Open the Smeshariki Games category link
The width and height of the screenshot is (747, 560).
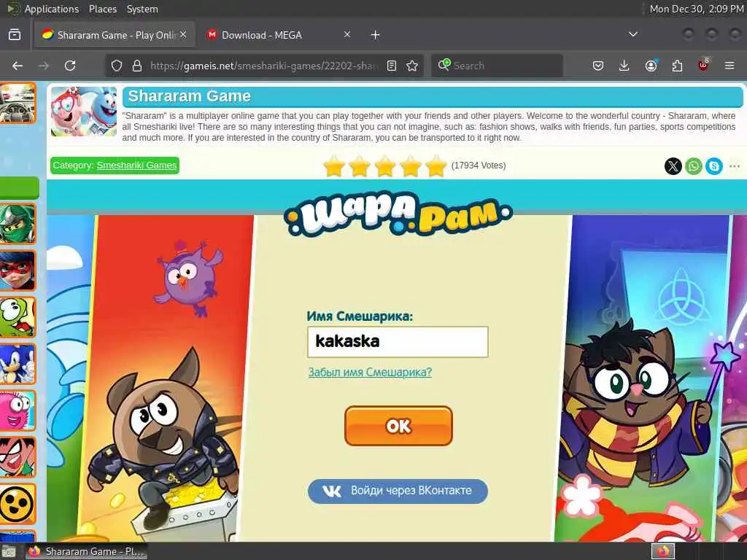[136, 166]
